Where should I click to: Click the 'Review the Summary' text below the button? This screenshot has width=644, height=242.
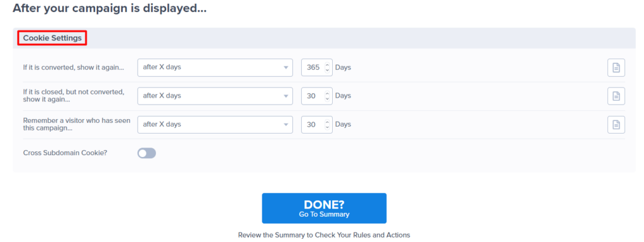(x=324, y=236)
